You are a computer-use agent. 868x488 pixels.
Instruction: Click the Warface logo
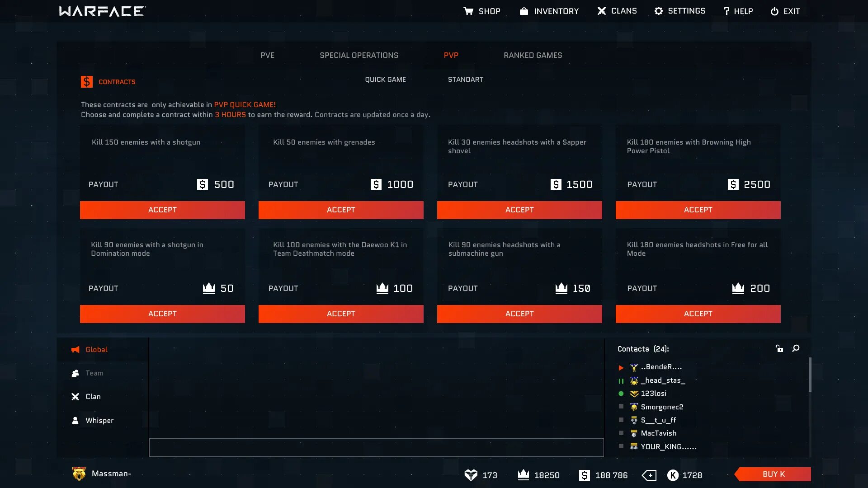pyautogui.click(x=103, y=11)
